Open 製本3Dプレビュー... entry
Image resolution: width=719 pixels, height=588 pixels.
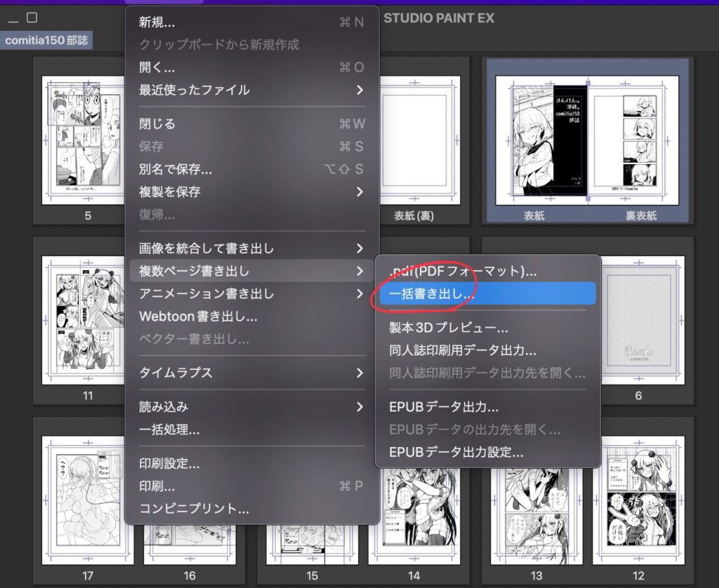point(488,328)
